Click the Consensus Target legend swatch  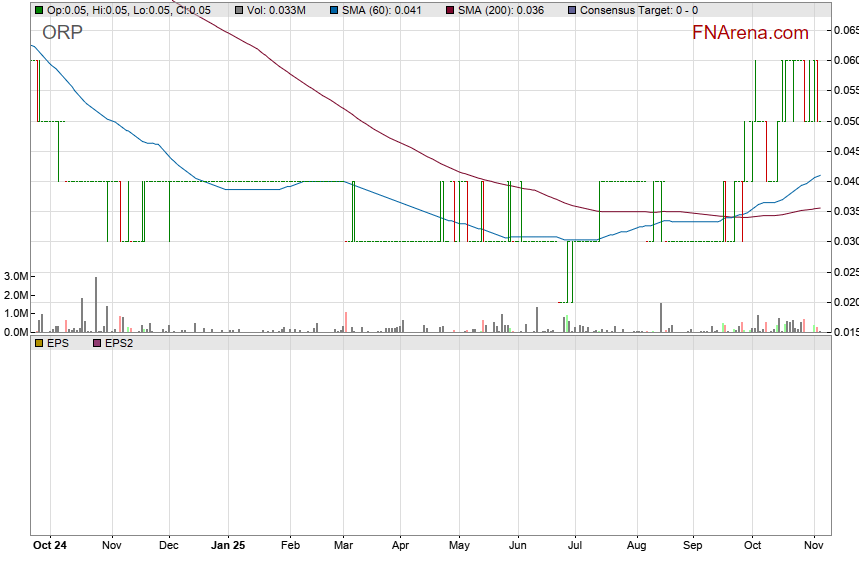click(x=571, y=10)
